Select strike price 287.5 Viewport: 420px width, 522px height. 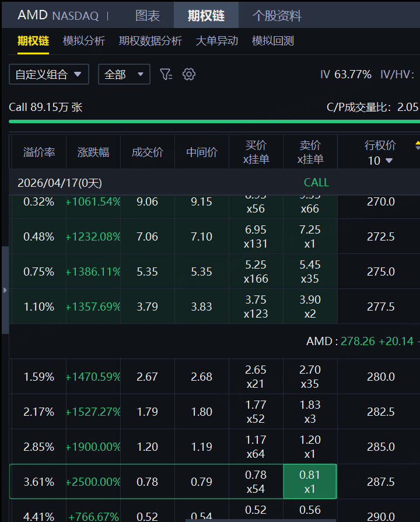pos(381,481)
